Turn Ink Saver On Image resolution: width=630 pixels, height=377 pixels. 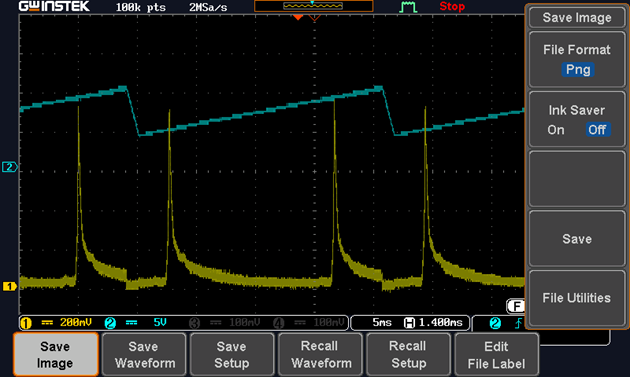(556, 130)
